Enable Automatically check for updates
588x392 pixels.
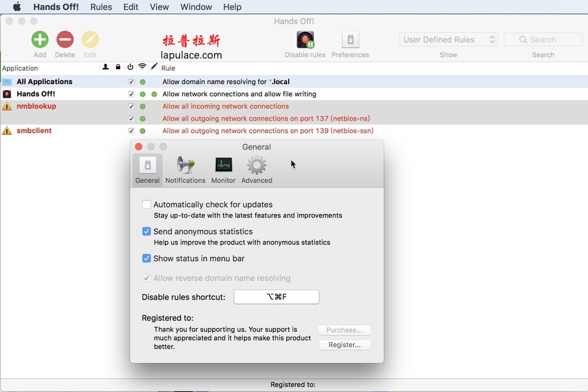pyautogui.click(x=146, y=204)
